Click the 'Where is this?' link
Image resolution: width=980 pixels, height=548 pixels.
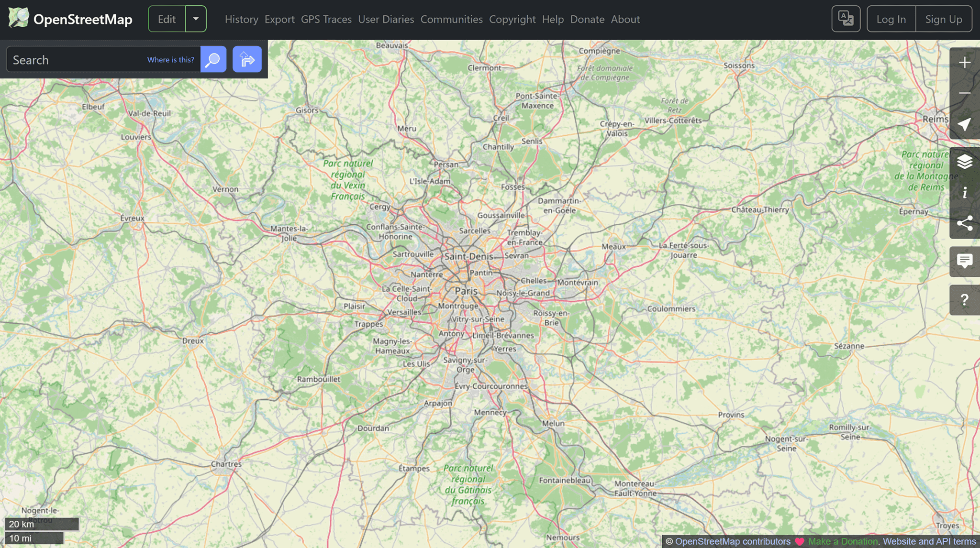[170, 60]
